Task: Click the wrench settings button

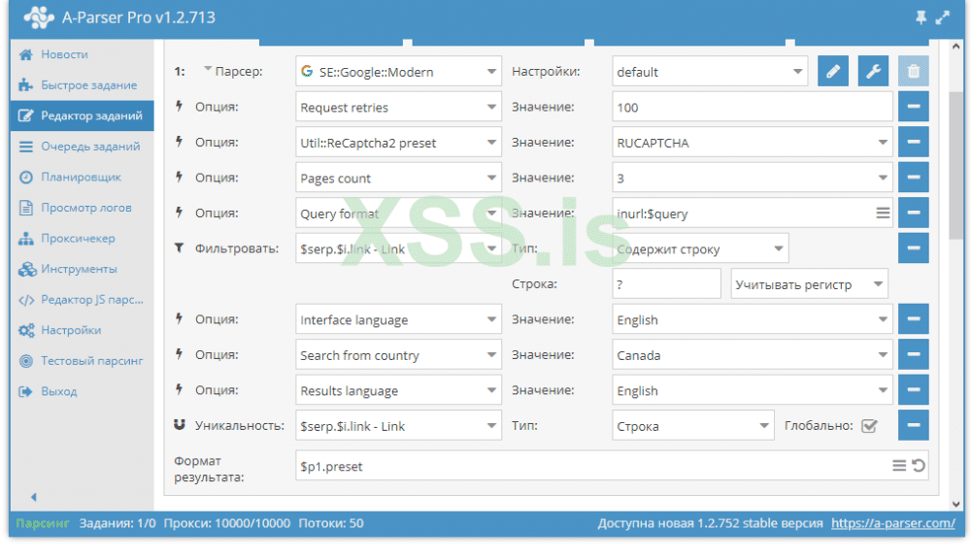Action: 873,71
